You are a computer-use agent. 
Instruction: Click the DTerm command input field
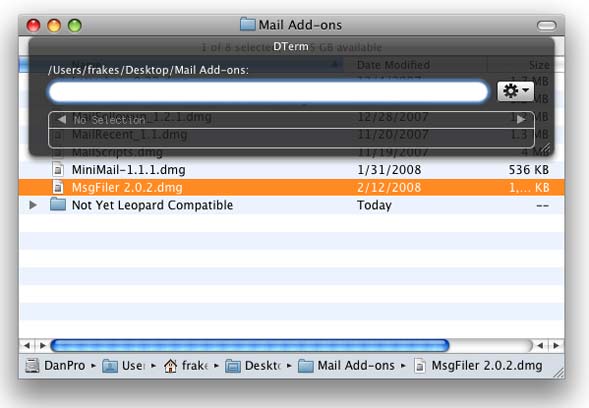(x=268, y=92)
